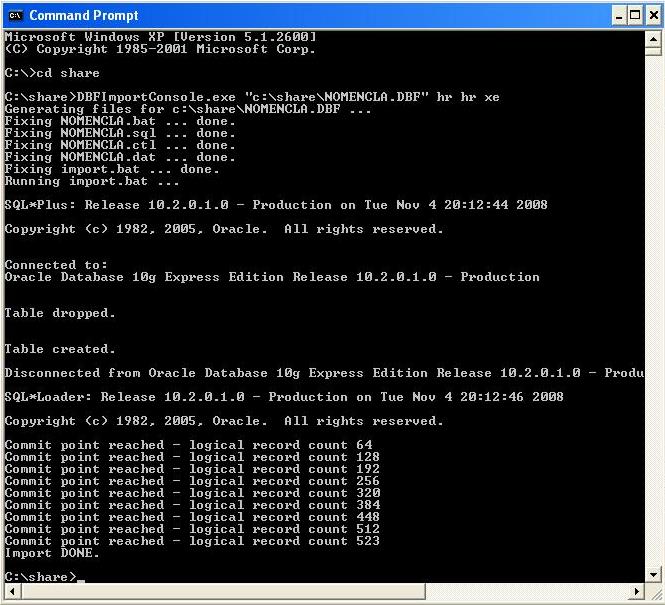Screen dimensions: 665x605
Task: Click the 'Connected to:' line
Action: [x=56, y=265]
